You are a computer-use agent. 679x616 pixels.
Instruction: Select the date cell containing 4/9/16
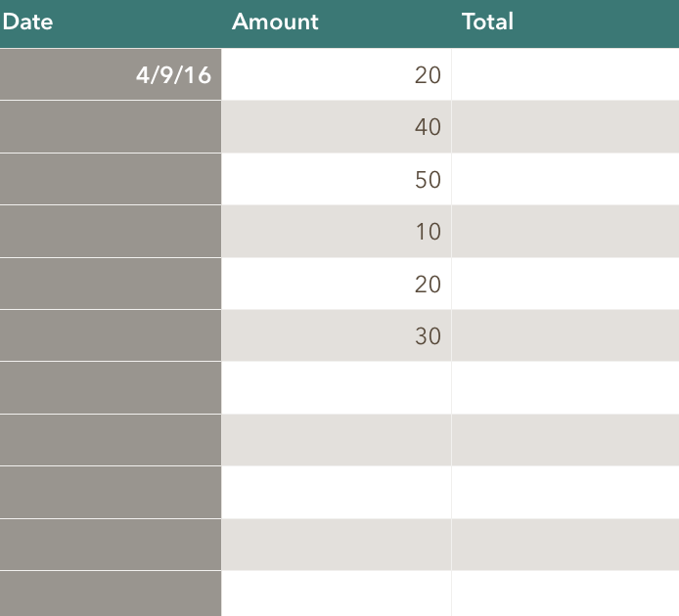point(110,74)
